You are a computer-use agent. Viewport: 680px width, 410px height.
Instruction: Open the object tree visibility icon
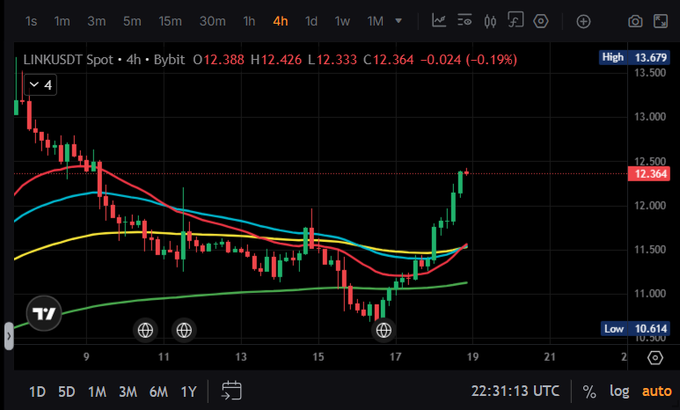464,20
